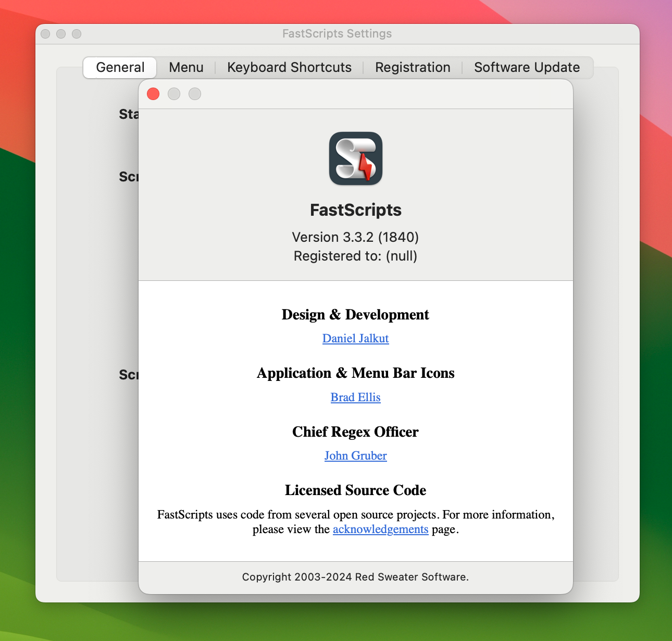Minimize the About FastScripts window
This screenshot has width=672, height=641.
click(173, 94)
